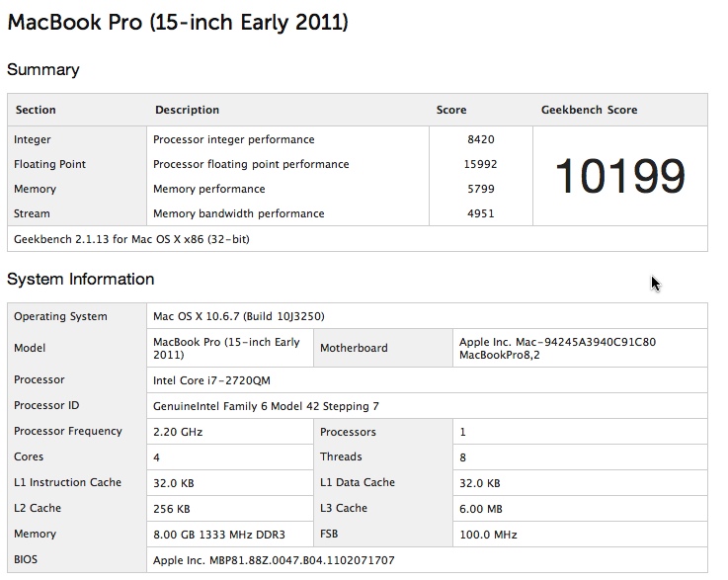
Task: Click the Memory label in System Information
Action: click(x=35, y=534)
